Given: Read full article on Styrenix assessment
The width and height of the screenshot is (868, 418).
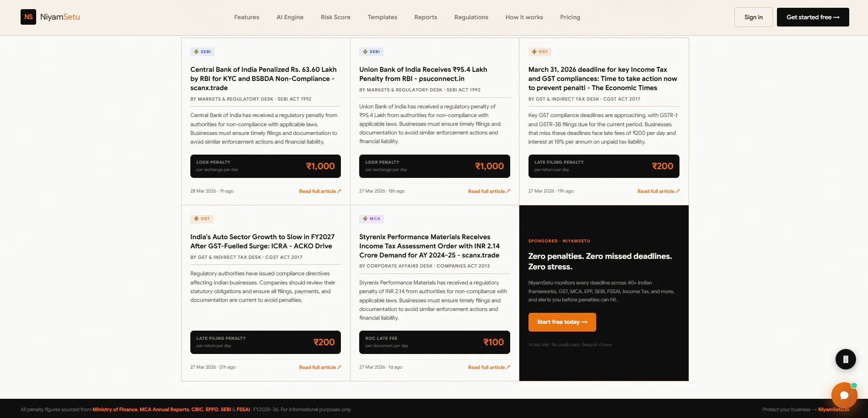Looking at the screenshot, I should coord(489,367).
